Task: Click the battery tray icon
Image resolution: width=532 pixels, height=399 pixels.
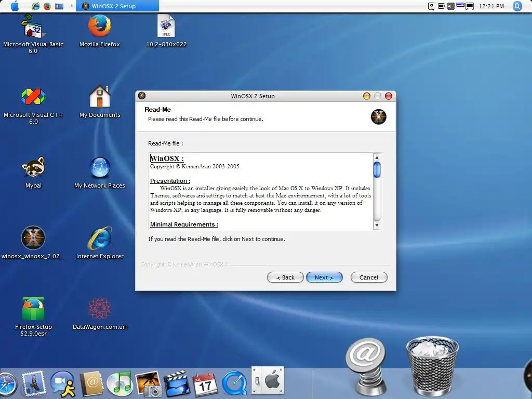Action: 441,6
